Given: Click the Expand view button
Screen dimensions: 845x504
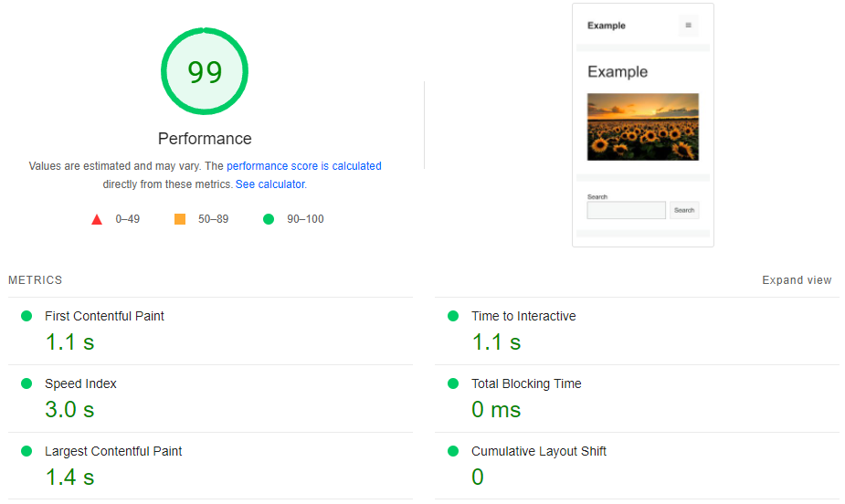Looking at the screenshot, I should 797,280.
